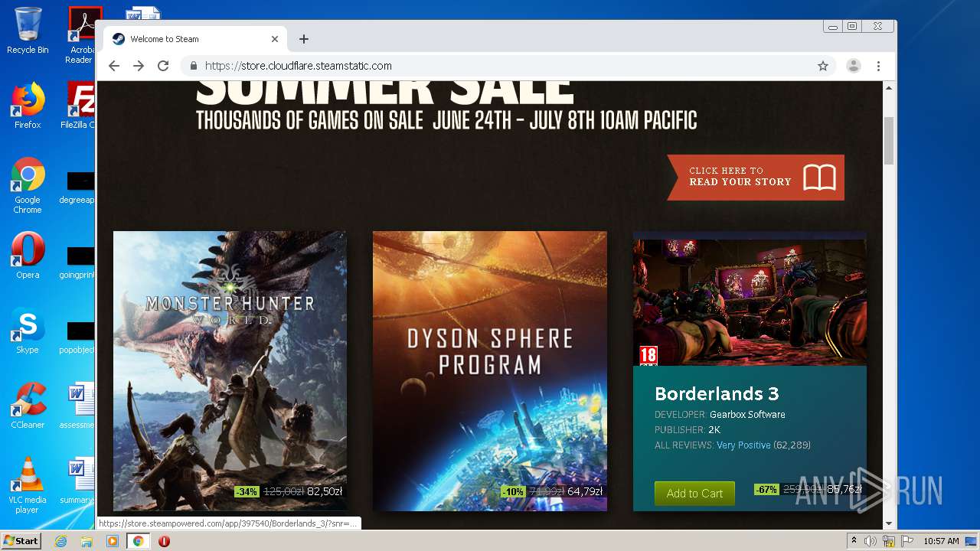Viewport: 980px width, 551px height.
Task: Click the -67% Borderlands discount badge
Action: 766,490
